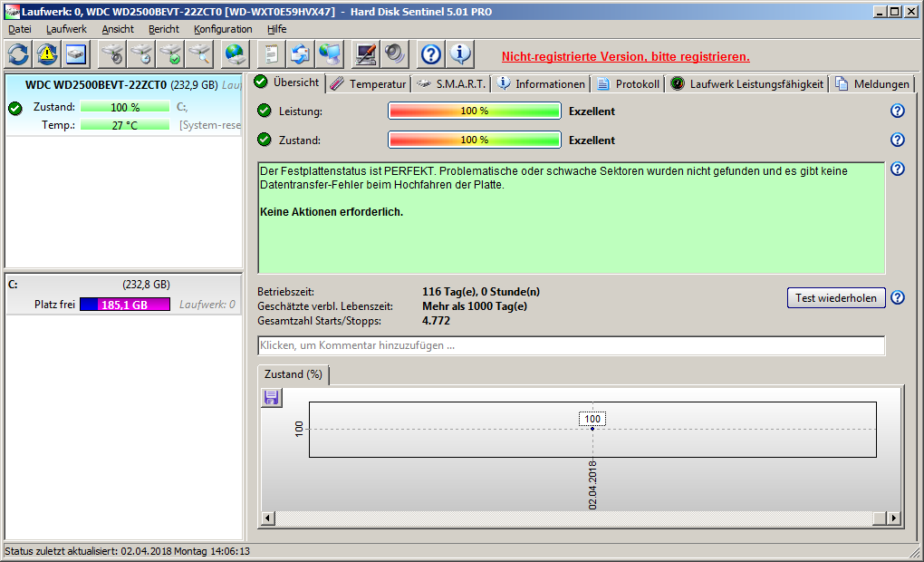
Task: Click the Exzellent label beside Leistung
Action: tap(592, 111)
